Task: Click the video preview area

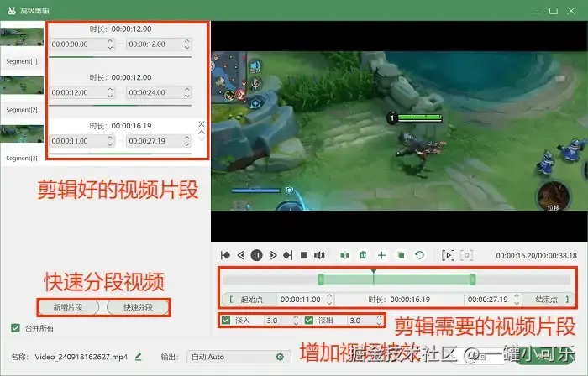Action: click(399, 131)
